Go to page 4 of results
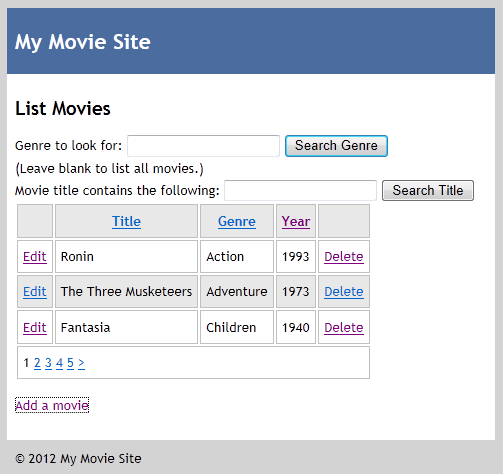 point(59,363)
